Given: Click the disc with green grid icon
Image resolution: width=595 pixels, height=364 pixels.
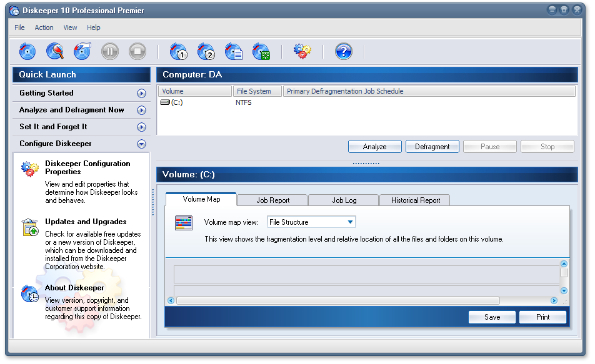Looking at the screenshot, I should 261,51.
